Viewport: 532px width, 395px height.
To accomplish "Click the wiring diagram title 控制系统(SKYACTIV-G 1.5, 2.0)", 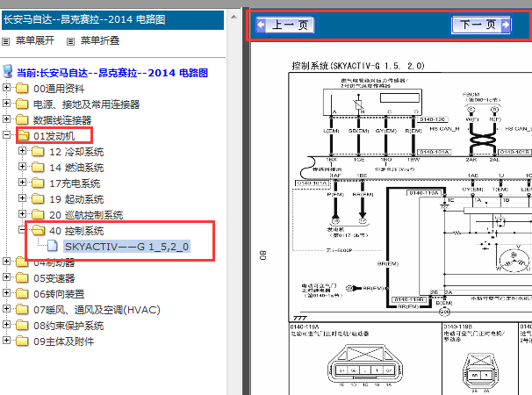I will (x=358, y=66).
